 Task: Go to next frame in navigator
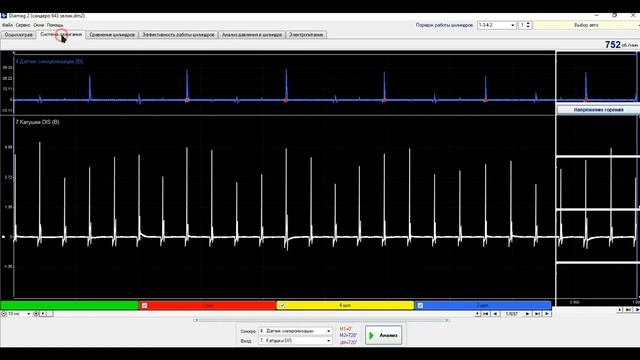[x=527, y=314]
